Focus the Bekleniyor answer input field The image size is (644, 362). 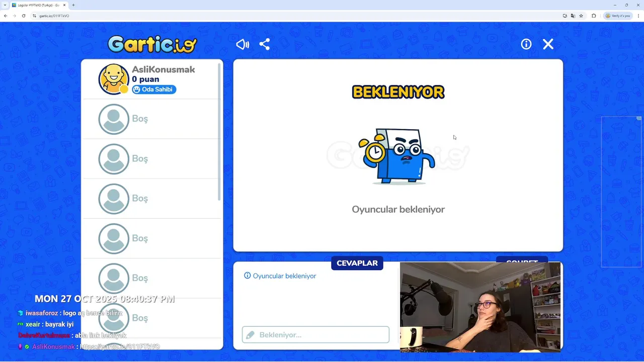tap(315, 335)
